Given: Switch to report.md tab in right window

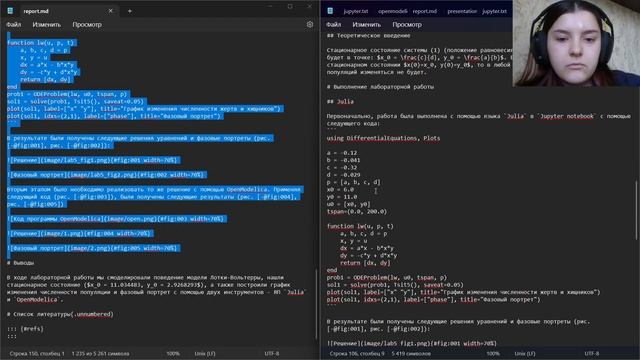Looking at the screenshot, I should point(424,11).
